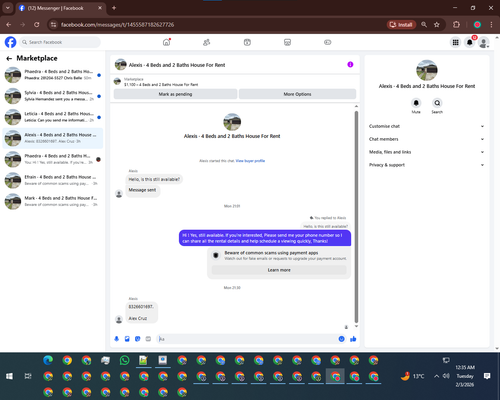Viewport: 500px width, 400px height.
Task: Click the taskbar clock 12:35 AM
Action: click(x=465, y=367)
